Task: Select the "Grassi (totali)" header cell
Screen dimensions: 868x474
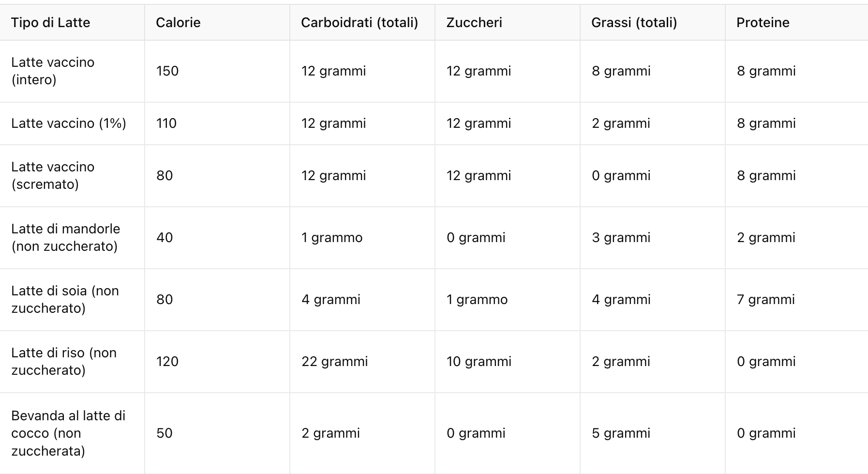Action: (x=634, y=23)
